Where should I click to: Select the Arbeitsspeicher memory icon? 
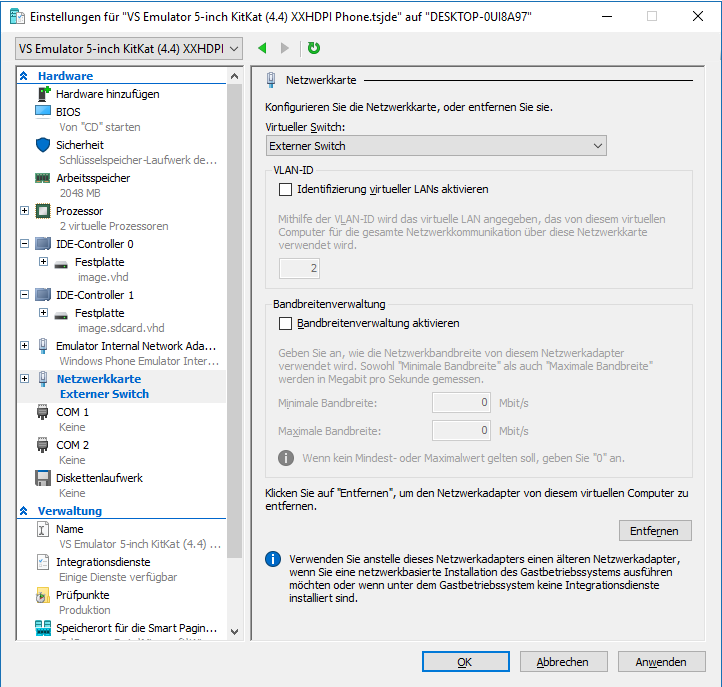[x=43, y=178]
